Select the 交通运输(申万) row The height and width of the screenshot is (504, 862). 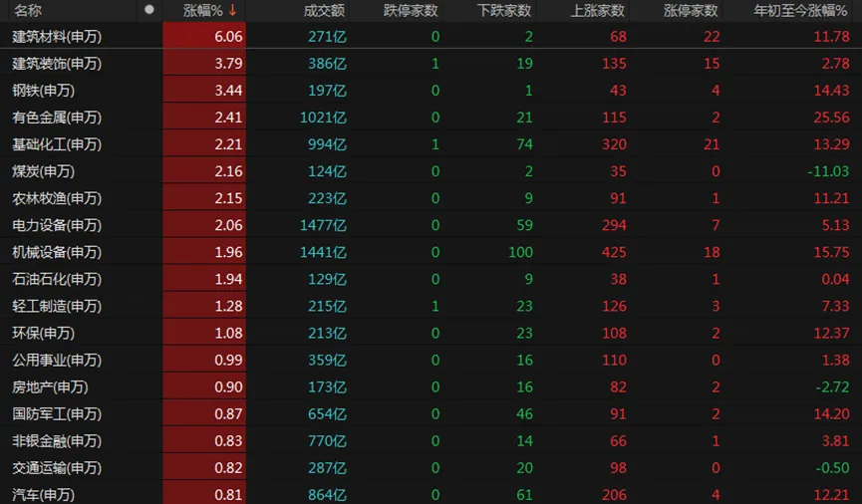point(431,467)
